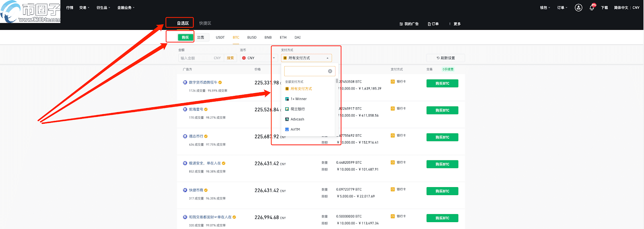
Task: Clear the payment method search with the x icon
Action: click(x=330, y=71)
